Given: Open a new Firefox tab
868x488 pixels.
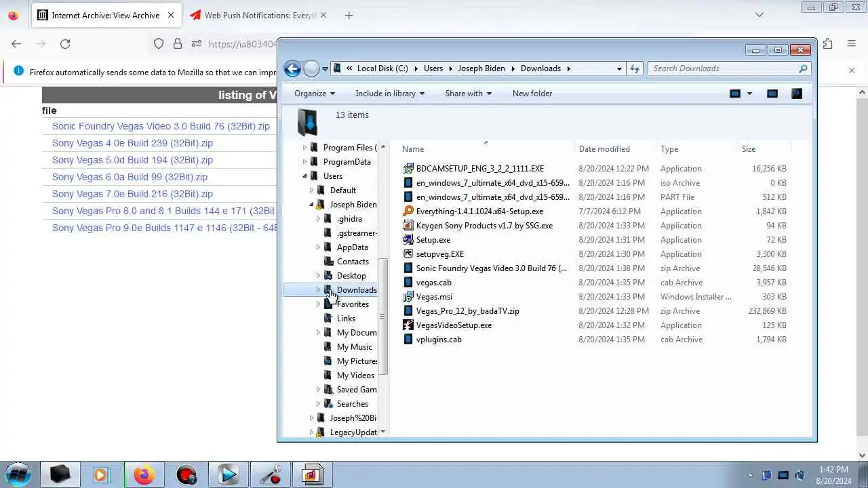Looking at the screenshot, I should (x=349, y=15).
